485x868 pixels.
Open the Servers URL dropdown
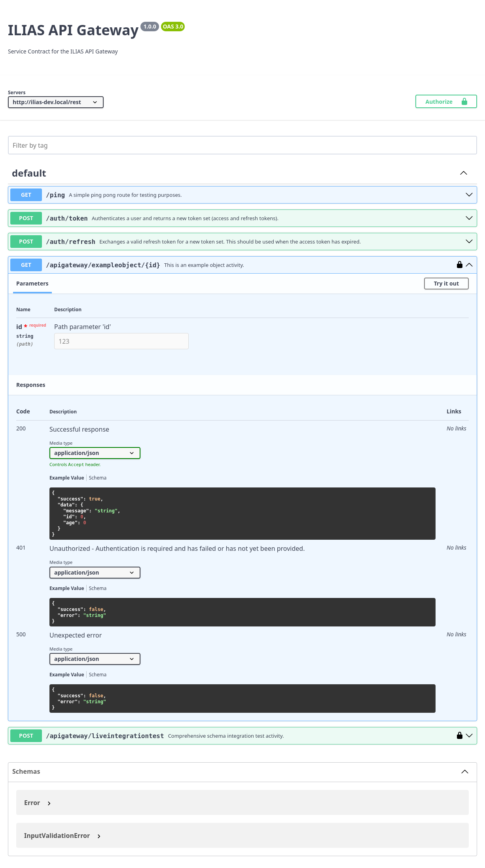point(56,102)
